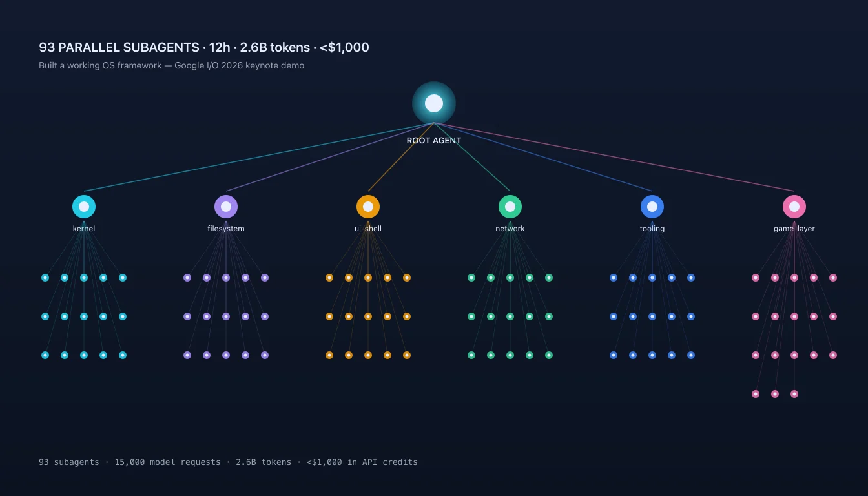Screen dimensions: 868x496
Task: Click the 93 PARALLEL SUBAGENTS heading
Action: pos(204,47)
